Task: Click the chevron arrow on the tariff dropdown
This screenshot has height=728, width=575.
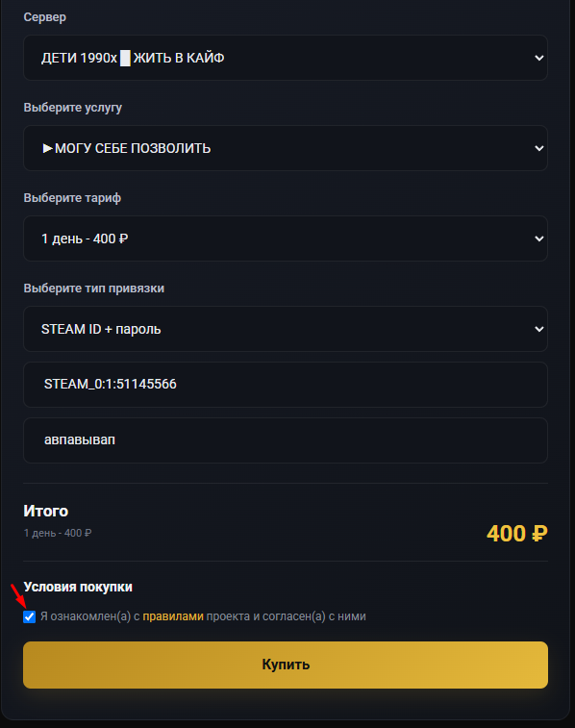Action: (538, 238)
